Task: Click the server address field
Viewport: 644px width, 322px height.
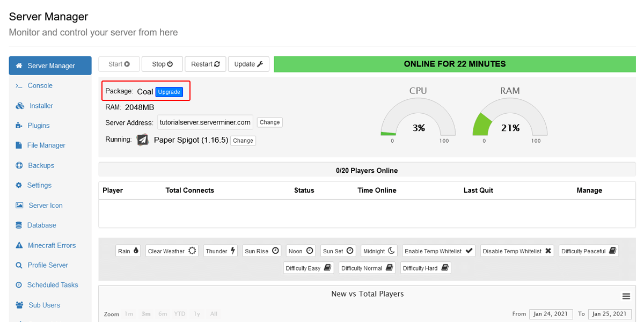Action: click(x=205, y=122)
